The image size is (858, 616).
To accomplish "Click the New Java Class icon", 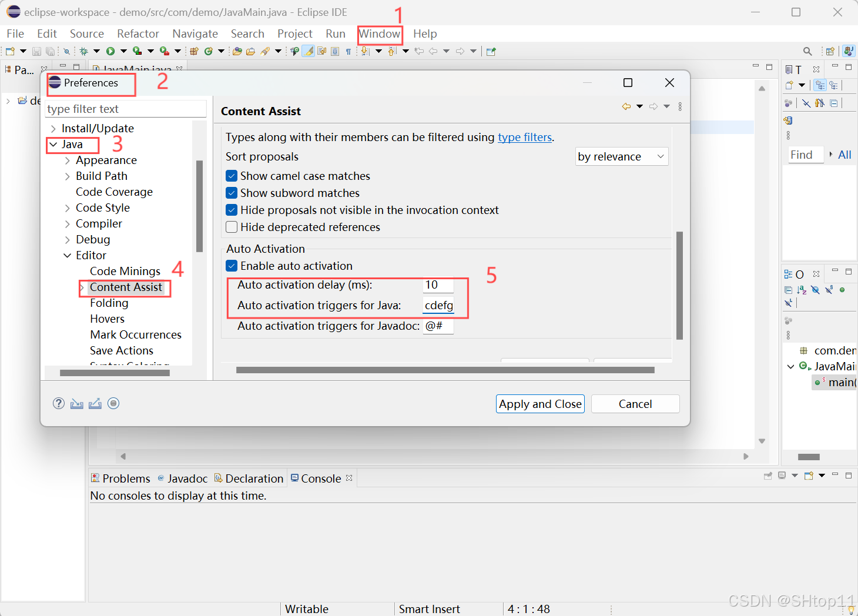I will 208,51.
